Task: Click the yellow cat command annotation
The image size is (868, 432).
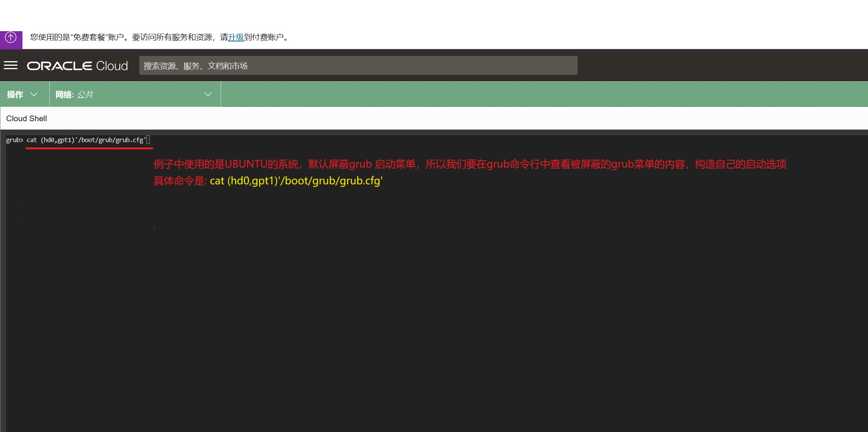Action: tap(296, 181)
